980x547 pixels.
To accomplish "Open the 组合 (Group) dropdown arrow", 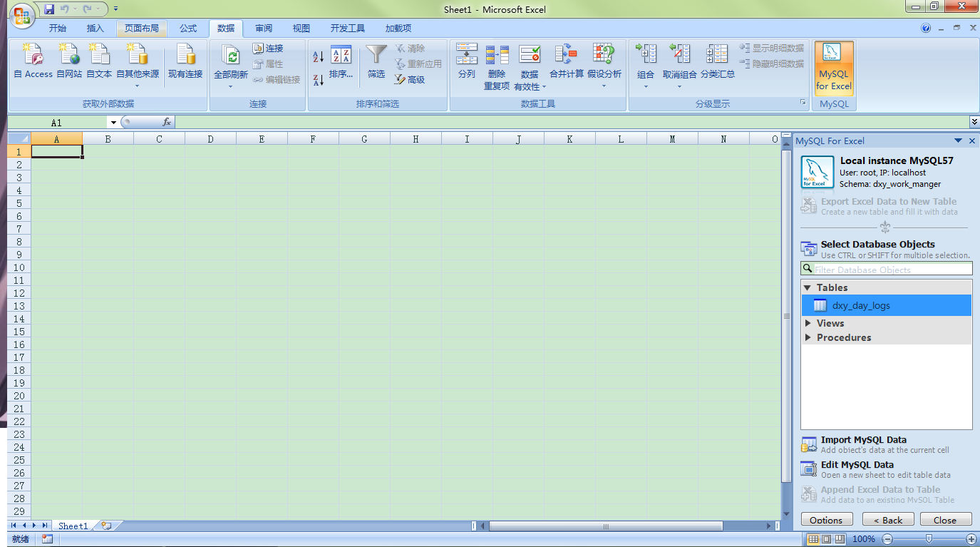I will [646, 87].
